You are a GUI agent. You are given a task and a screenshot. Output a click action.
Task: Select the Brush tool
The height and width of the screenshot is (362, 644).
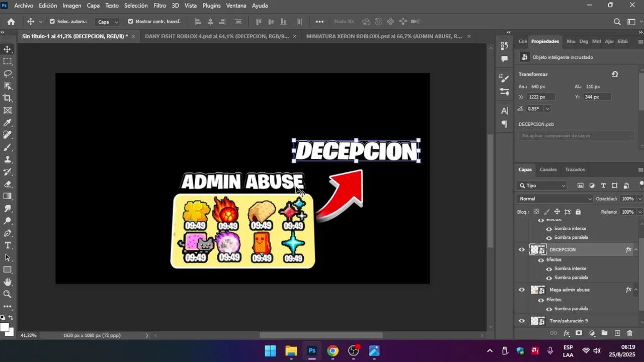pyautogui.click(x=8, y=147)
